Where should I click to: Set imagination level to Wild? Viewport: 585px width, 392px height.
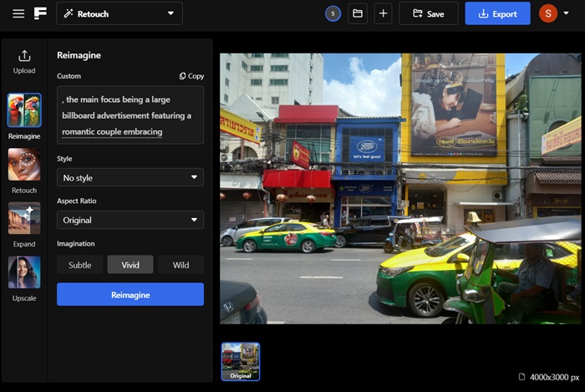pyautogui.click(x=181, y=265)
